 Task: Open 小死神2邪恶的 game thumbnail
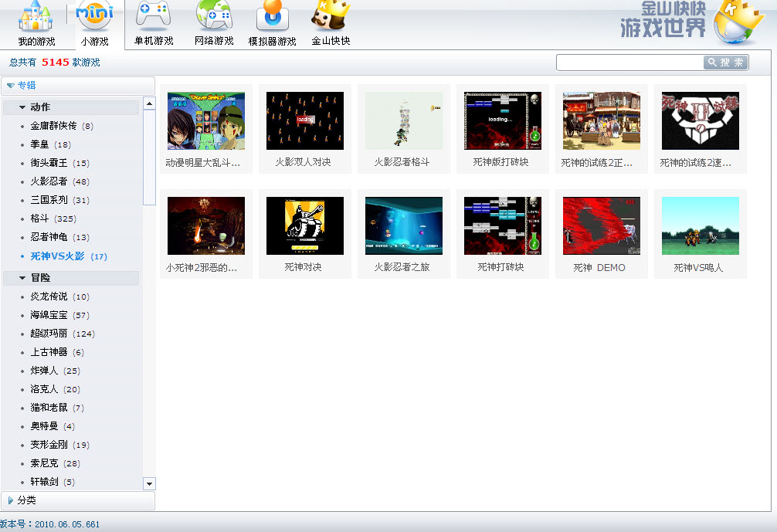(206, 226)
